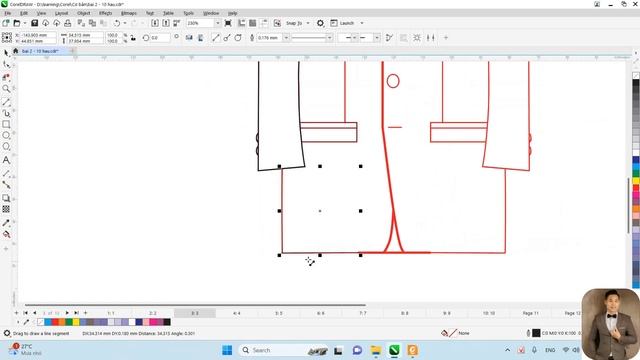Go to the first page button

pos(25,313)
